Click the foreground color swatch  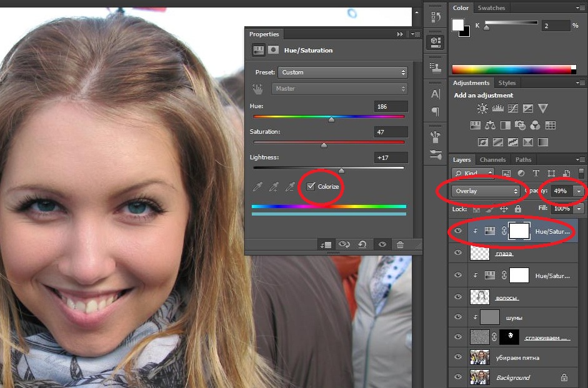(x=457, y=25)
